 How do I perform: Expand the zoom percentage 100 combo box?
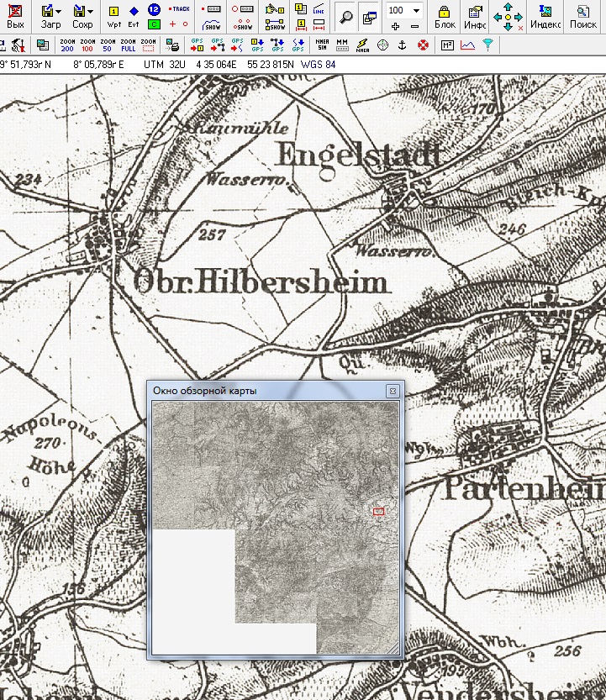pos(416,10)
